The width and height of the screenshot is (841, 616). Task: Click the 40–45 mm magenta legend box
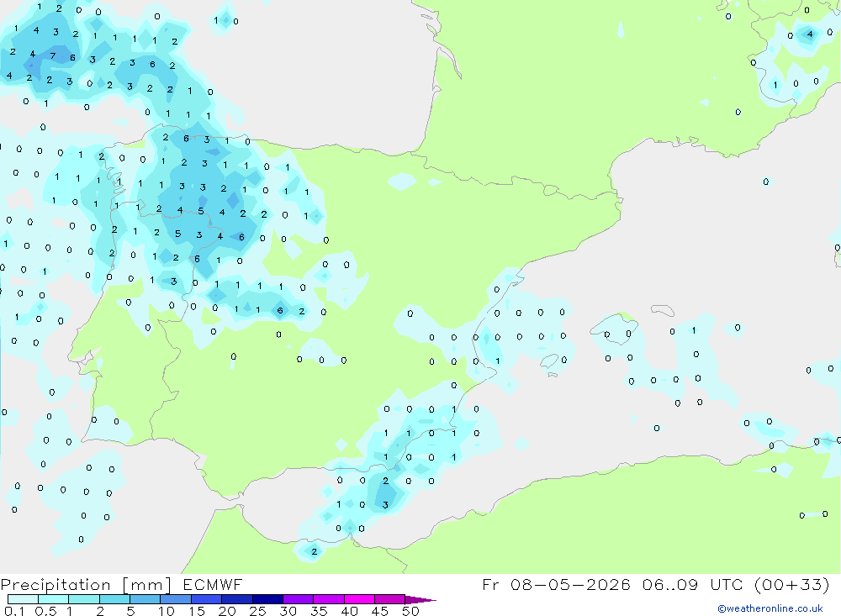[x=359, y=599]
